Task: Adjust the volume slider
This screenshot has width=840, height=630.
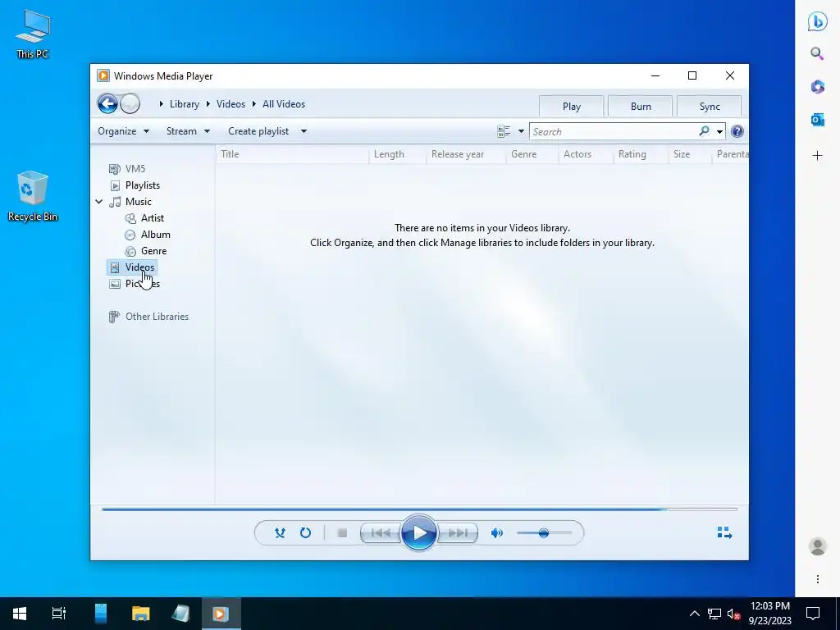Action: tap(544, 533)
